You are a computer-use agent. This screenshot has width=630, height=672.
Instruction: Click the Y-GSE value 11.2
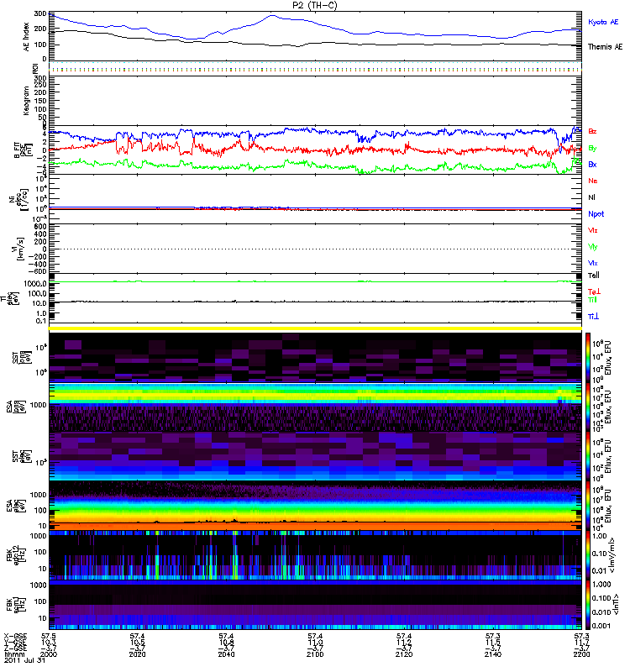[x=404, y=643]
